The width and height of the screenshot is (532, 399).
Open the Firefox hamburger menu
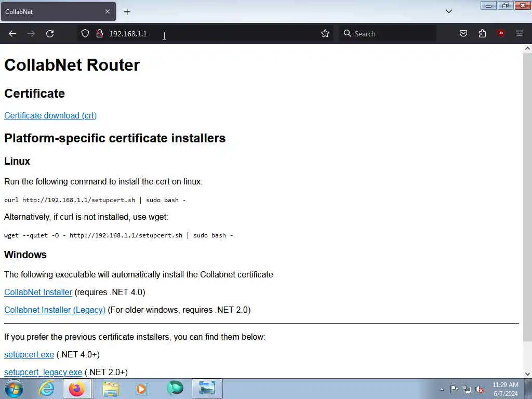point(520,33)
